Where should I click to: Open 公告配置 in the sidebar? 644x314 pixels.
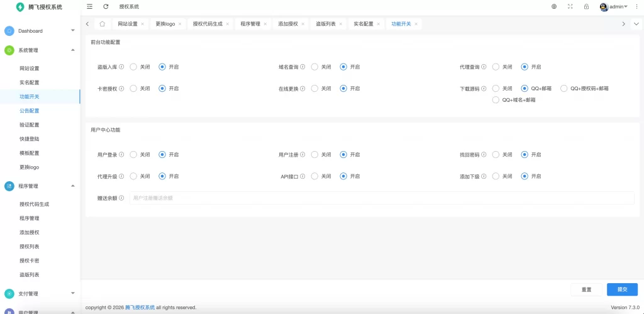tap(29, 111)
